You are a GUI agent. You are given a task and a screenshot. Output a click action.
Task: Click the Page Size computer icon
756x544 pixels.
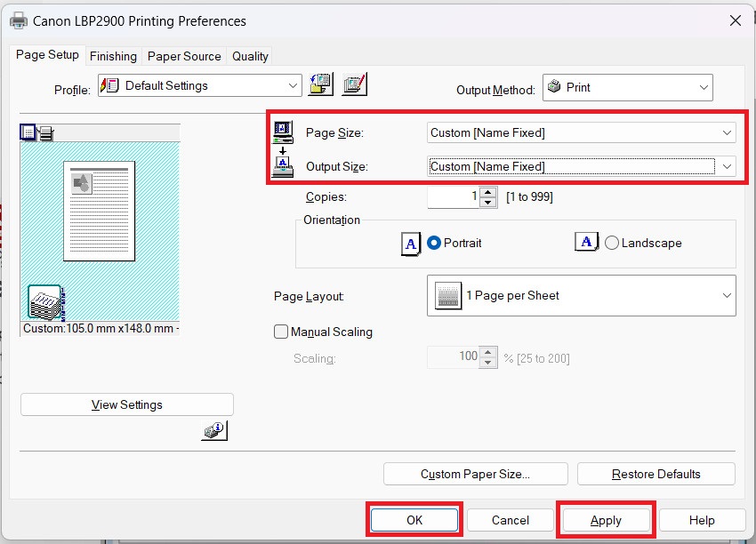point(283,132)
